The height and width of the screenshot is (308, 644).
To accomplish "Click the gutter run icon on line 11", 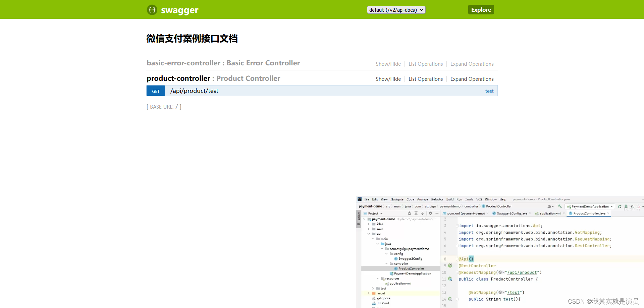I will (x=450, y=279).
